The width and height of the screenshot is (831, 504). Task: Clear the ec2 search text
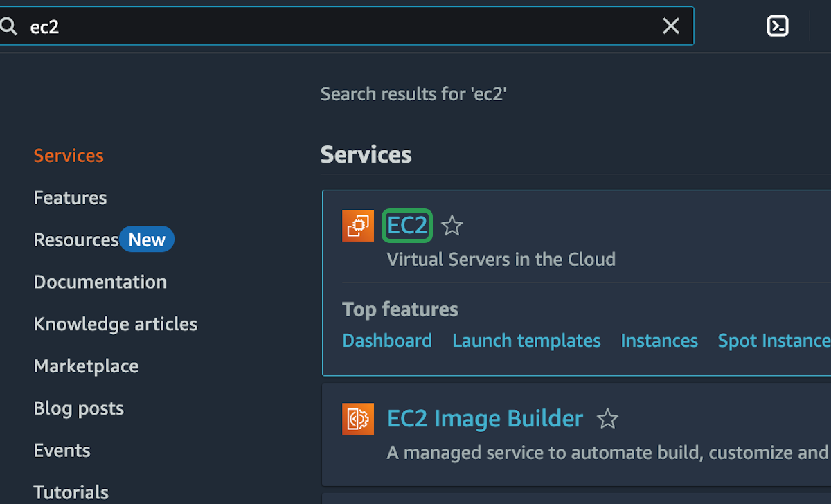pyautogui.click(x=671, y=26)
